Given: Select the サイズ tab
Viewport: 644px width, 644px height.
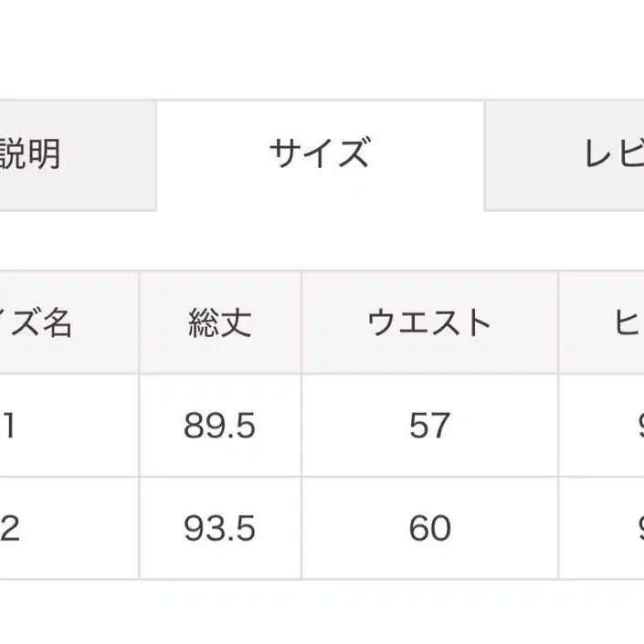Looking at the screenshot, I should (x=320, y=154).
